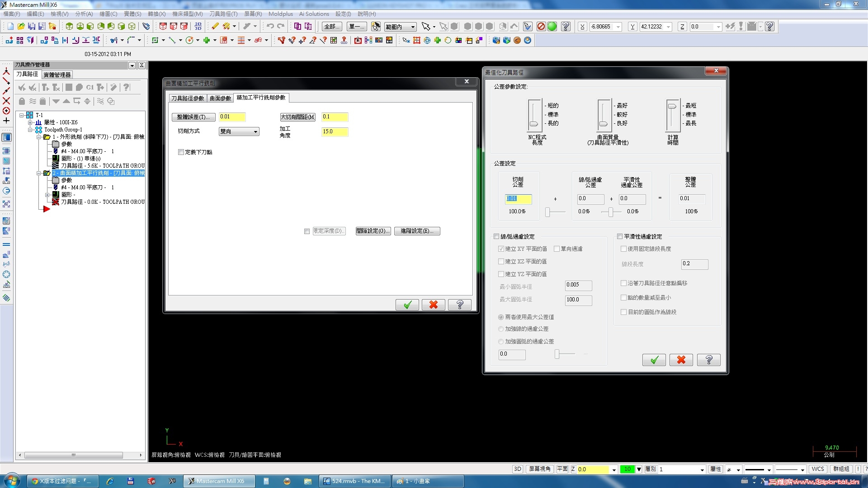Toggle the 2D/3D construction mode icon

(x=518, y=469)
